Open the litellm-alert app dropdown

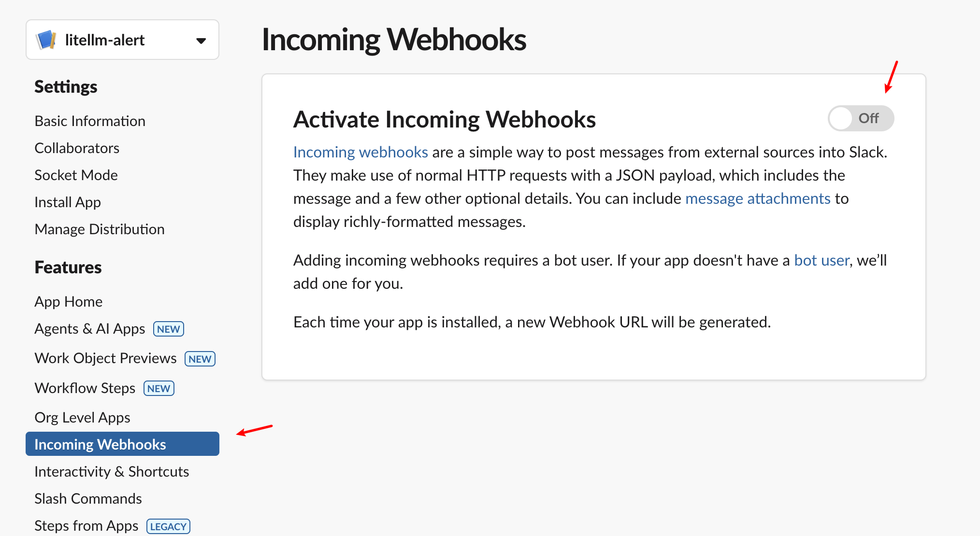201,40
